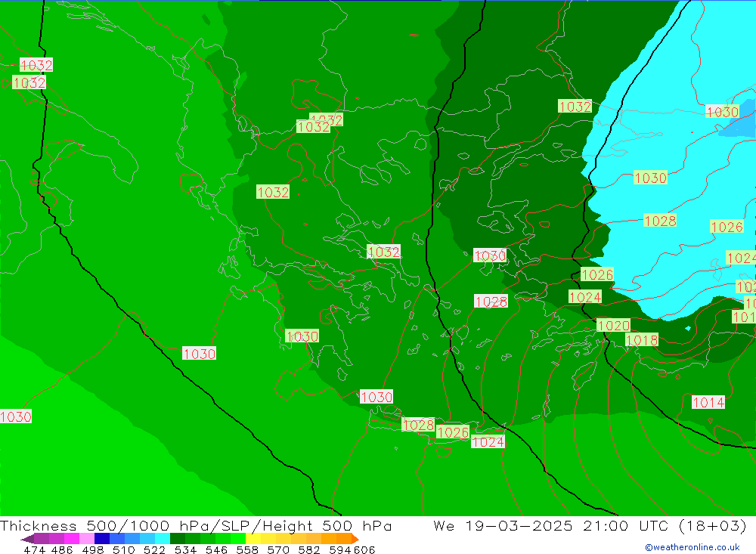Select the forecast time 'We 19-03-2025 21:00 UTC (18+03)'

coord(590,525)
